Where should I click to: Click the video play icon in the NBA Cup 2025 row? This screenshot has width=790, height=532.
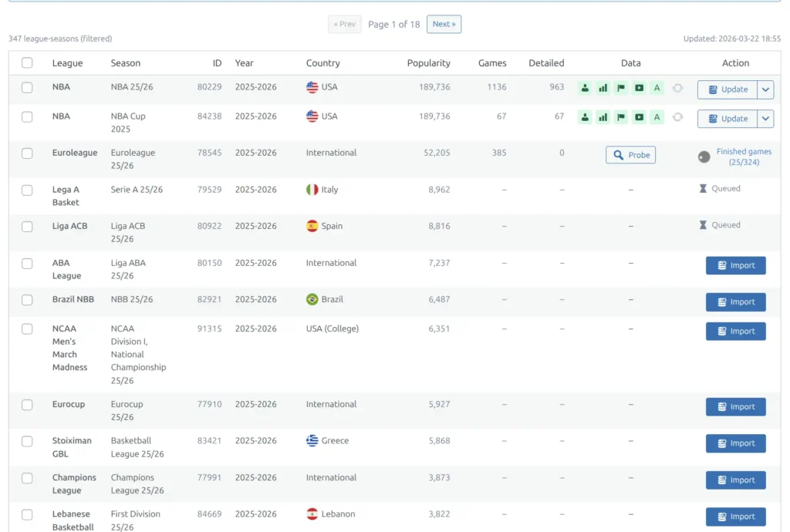coord(639,117)
